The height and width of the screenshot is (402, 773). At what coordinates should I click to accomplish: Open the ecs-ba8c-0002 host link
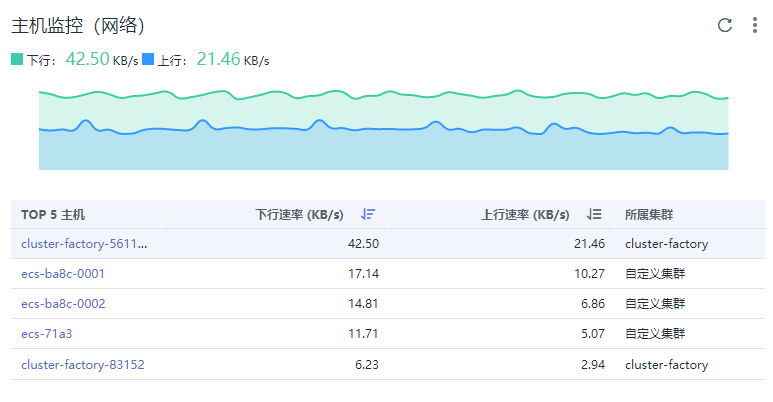[x=63, y=303]
